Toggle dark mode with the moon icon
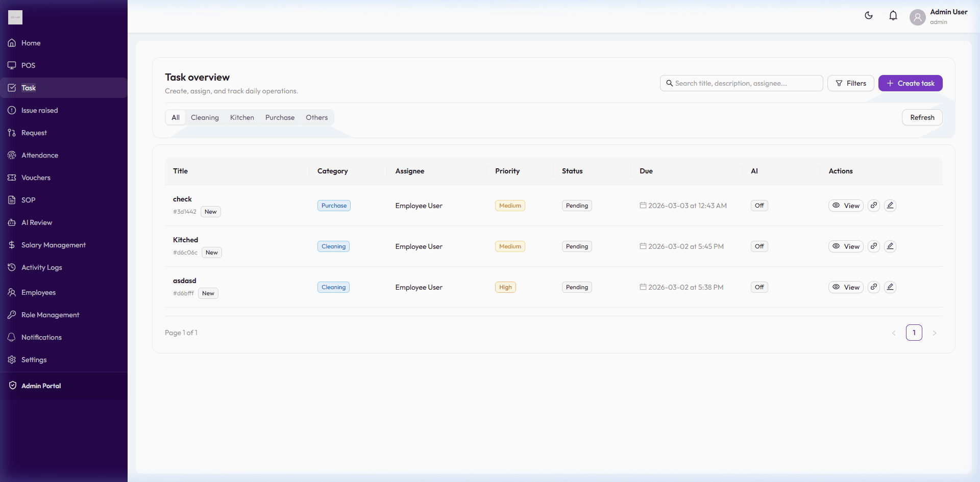 point(869,15)
